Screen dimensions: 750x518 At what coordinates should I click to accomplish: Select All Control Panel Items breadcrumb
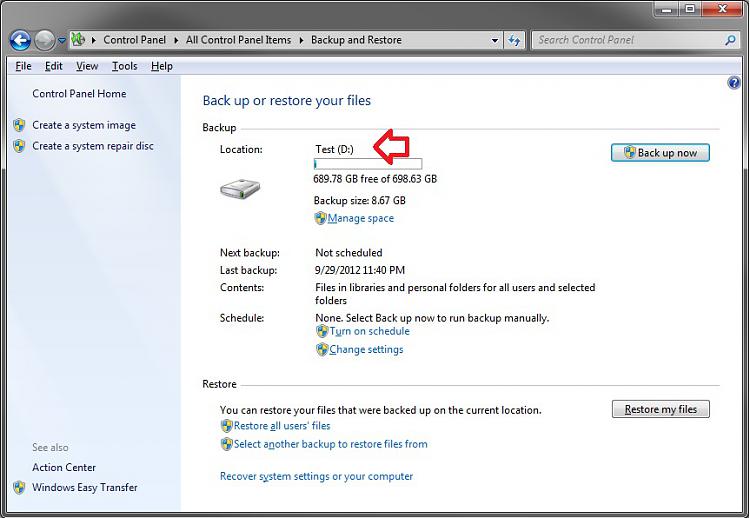tap(238, 40)
